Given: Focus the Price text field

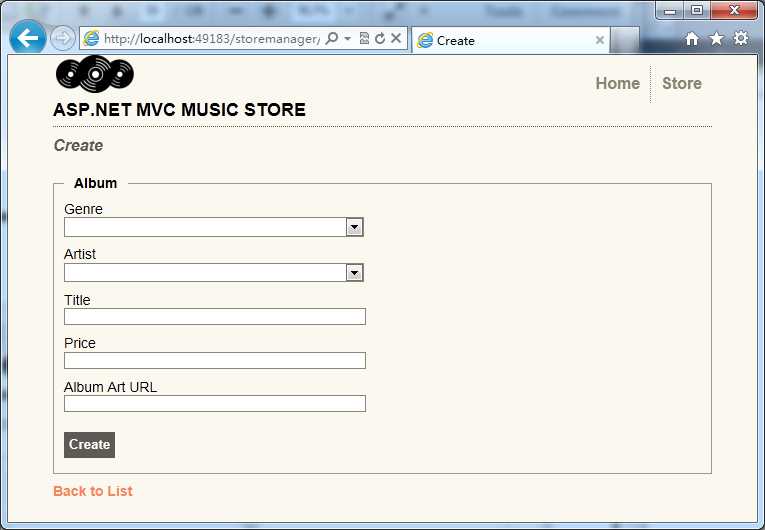Looking at the screenshot, I should [215, 360].
